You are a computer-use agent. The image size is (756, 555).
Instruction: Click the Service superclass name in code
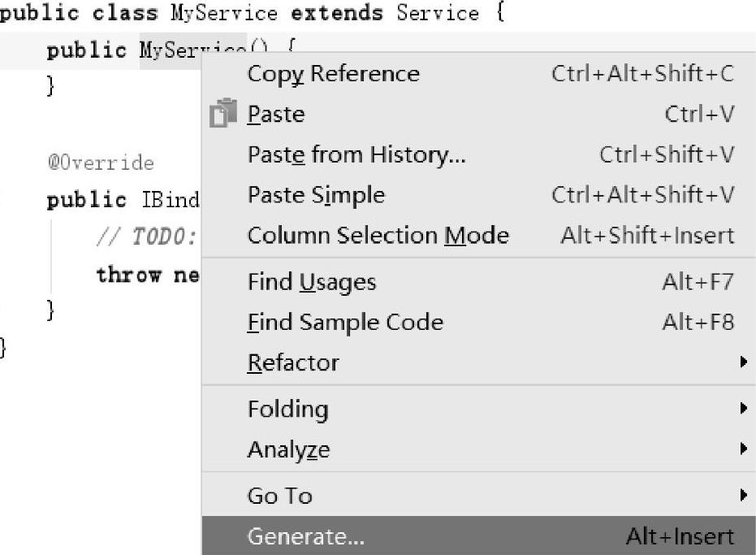click(438, 14)
